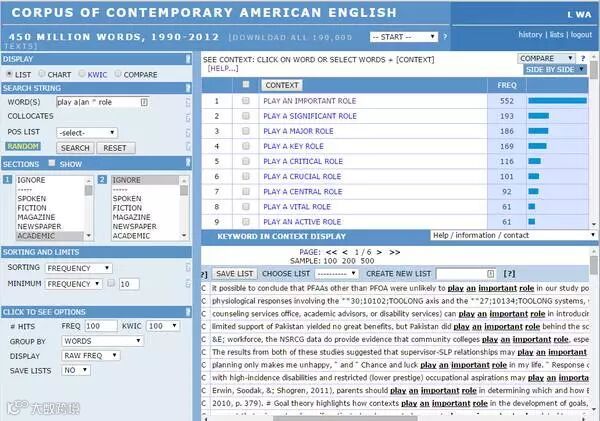Click the [?] help beside CREATE NEW LIST

coord(509,274)
